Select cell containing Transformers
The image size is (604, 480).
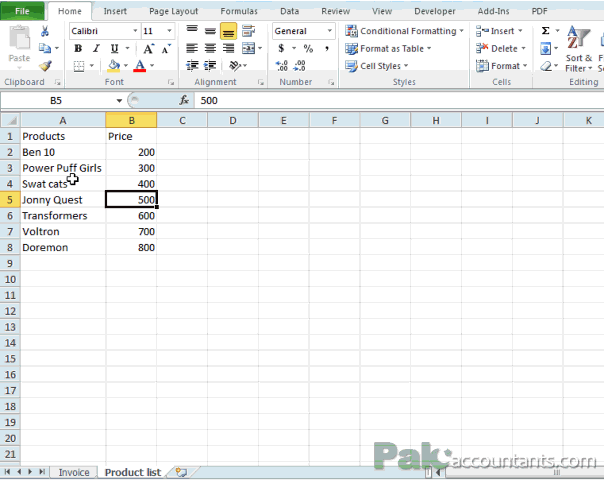click(x=63, y=216)
